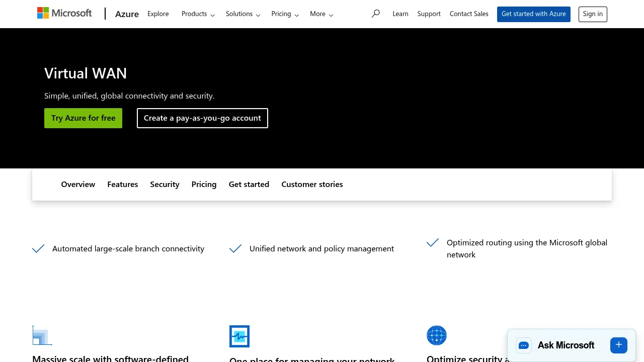Open the Pricing dropdown in top navigation
644x362 pixels.
click(285, 14)
